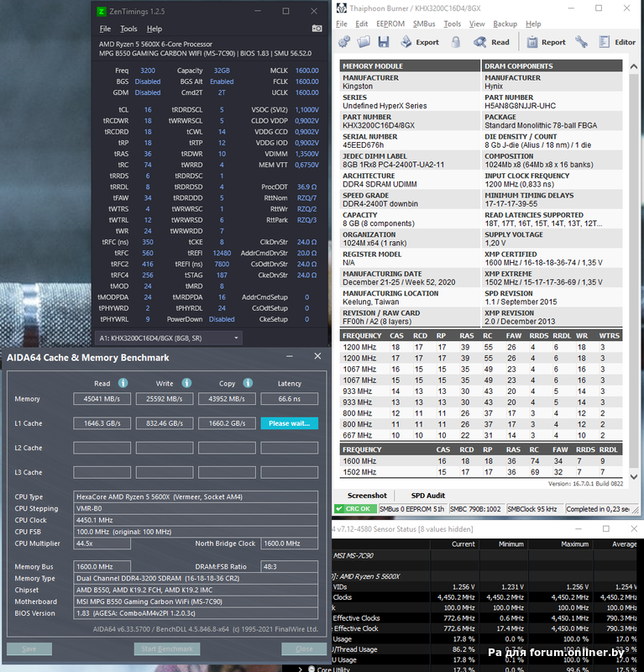Click the open folder icon in Thaiphoon toolbar
Screen dimensions: 644x672
point(364,41)
